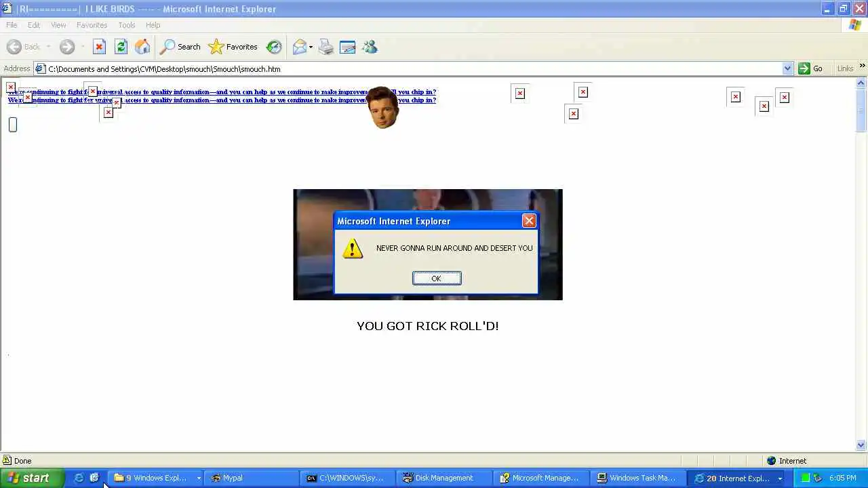Image resolution: width=868 pixels, height=488 pixels.
Task: Expand the Back history dropdown arrow
Action: (48, 47)
